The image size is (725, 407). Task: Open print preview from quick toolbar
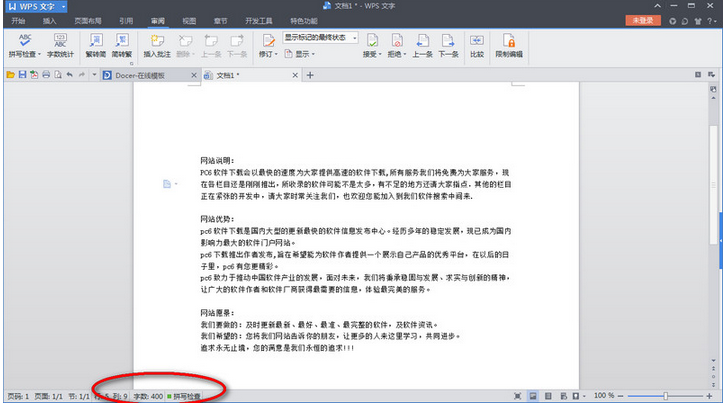click(x=58, y=74)
